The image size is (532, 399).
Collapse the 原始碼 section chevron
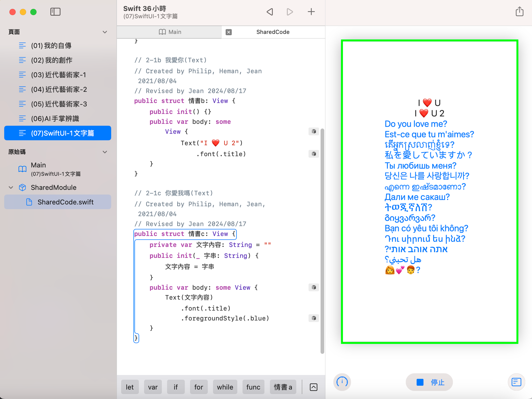click(105, 152)
